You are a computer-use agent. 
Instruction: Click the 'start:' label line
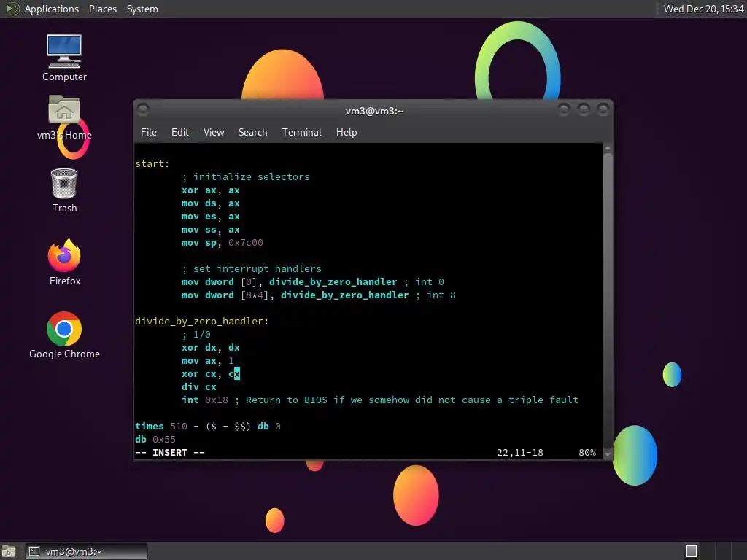152,164
